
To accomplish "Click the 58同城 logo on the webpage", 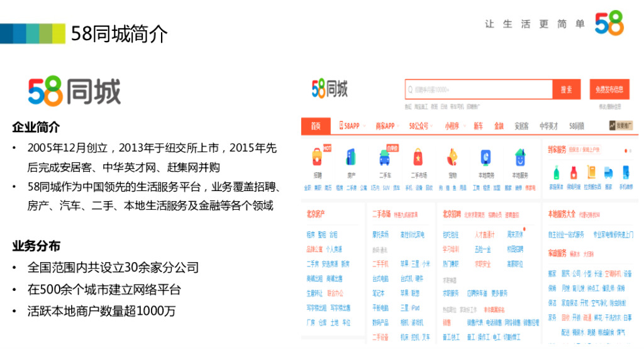I will pyautogui.click(x=330, y=89).
